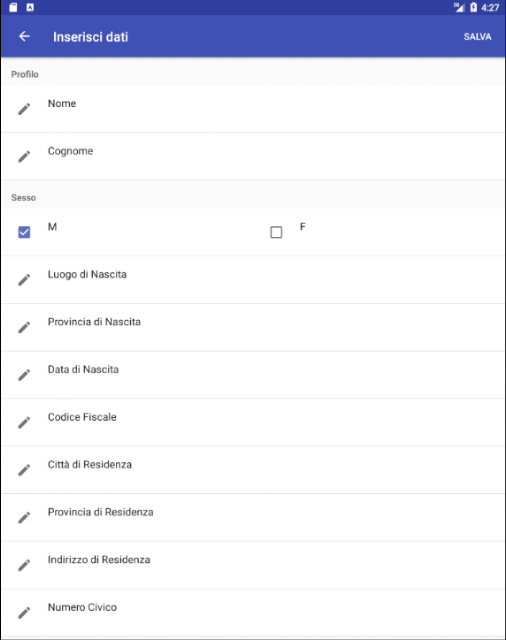The height and width of the screenshot is (640, 506).
Task: Tap the pencil icon next to Codice Fiscale
Action: 24,422
